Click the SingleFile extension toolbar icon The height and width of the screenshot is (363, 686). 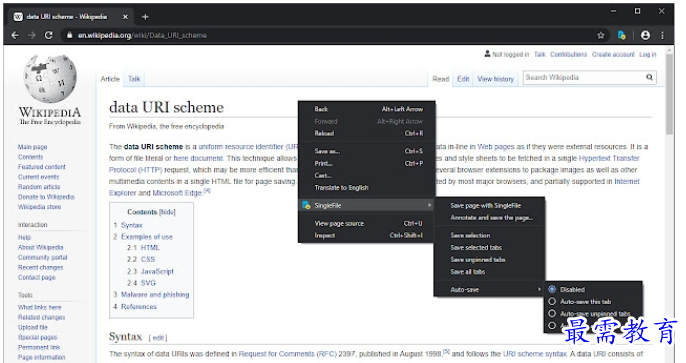(x=622, y=35)
